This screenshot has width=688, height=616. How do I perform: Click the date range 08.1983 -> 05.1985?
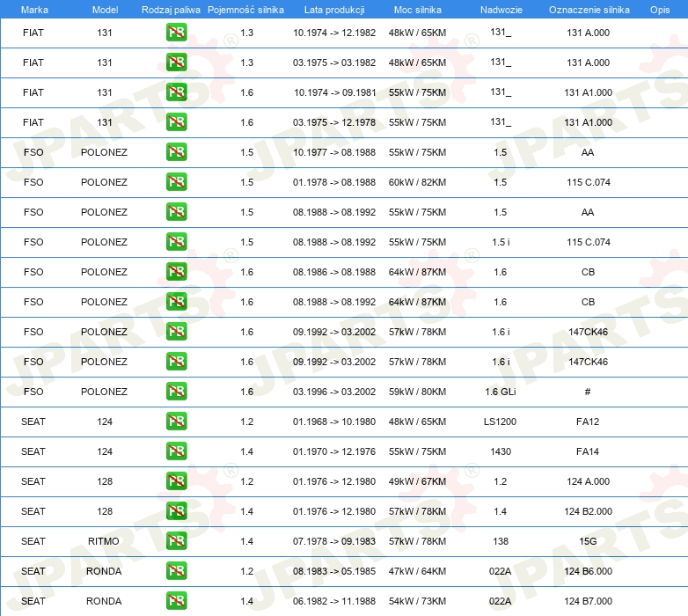click(x=334, y=571)
